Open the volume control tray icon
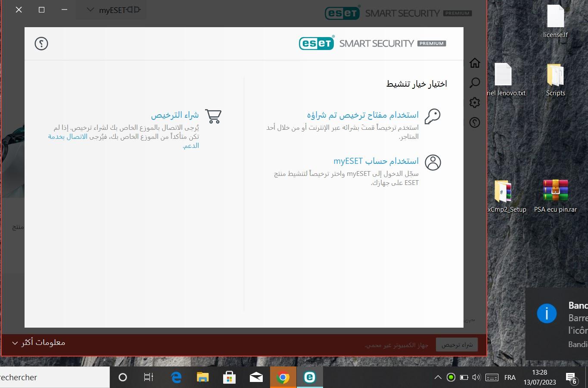 pos(476,377)
